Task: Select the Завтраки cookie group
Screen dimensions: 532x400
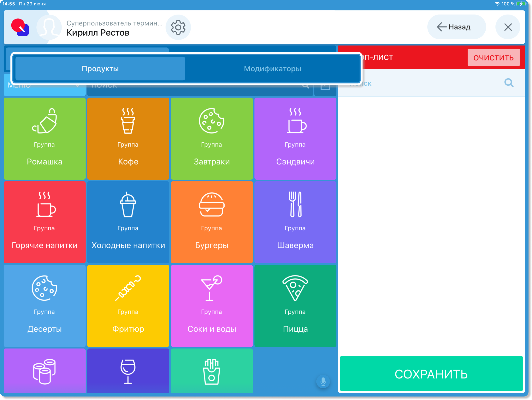Action: (x=212, y=138)
